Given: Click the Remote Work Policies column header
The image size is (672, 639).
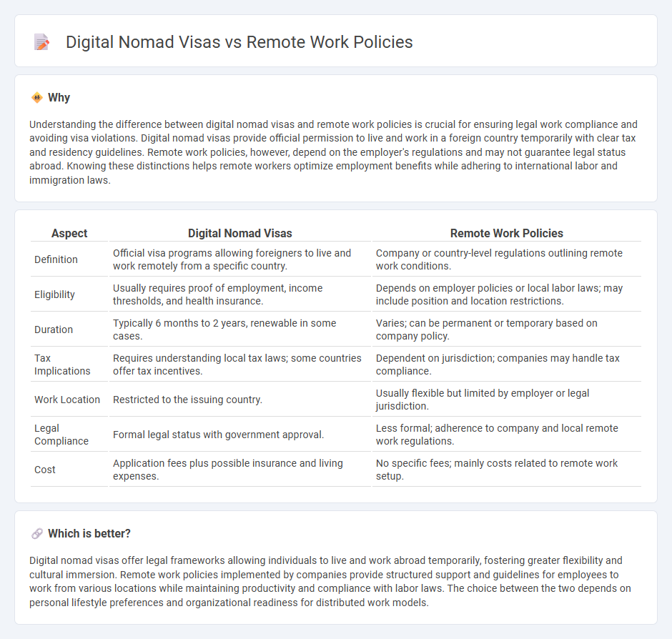Looking at the screenshot, I should (x=507, y=233).
